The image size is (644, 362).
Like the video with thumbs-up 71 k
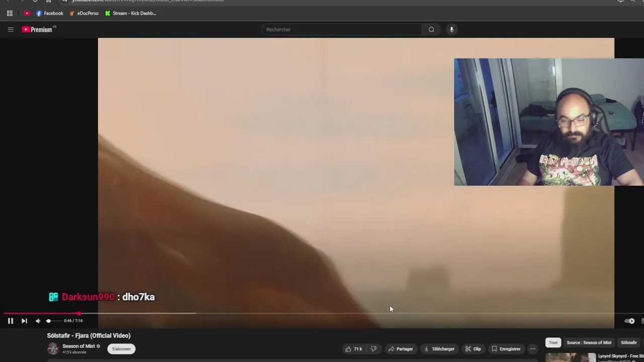(354, 349)
